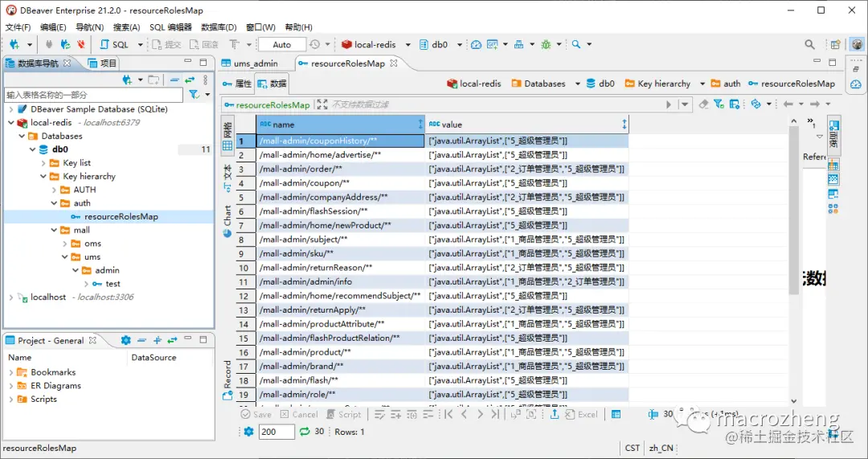Go to first row navigation icon
Image resolution: width=868 pixels, height=459 pixels.
point(449,414)
